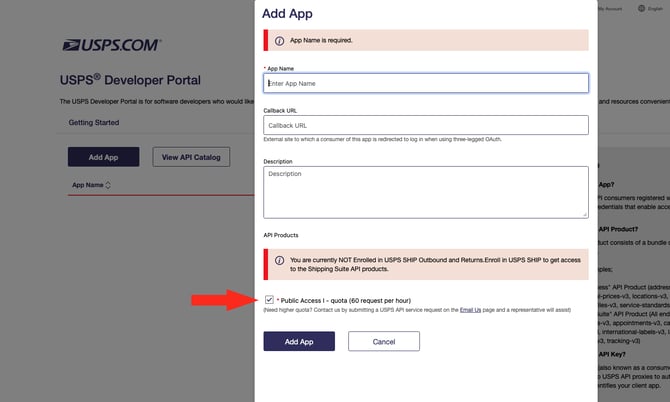Click the View API Catalog button

pos(192,157)
